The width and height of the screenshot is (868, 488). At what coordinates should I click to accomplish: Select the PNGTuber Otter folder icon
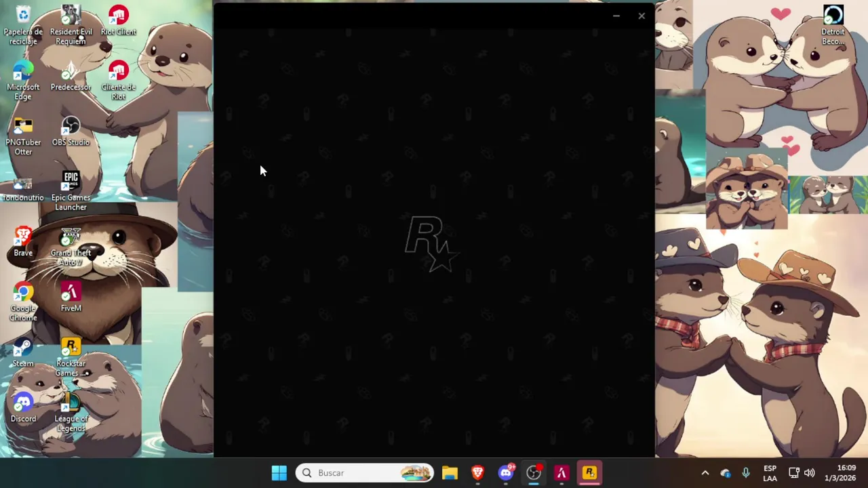(x=23, y=136)
